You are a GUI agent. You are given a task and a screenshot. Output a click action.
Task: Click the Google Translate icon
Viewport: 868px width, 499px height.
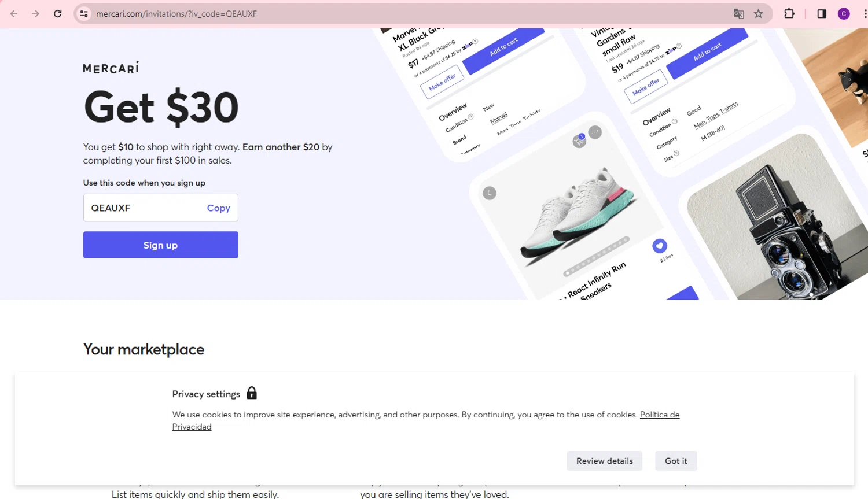(x=738, y=14)
